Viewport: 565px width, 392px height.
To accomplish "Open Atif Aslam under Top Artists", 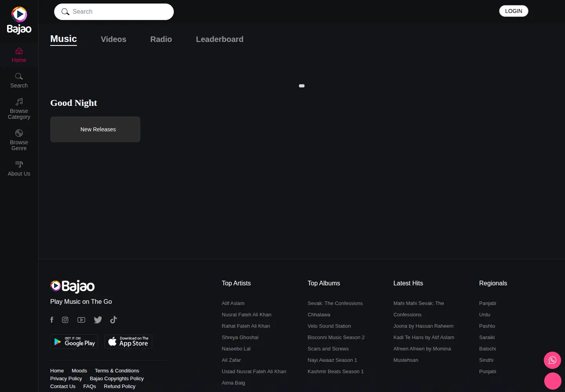I will coord(233,303).
